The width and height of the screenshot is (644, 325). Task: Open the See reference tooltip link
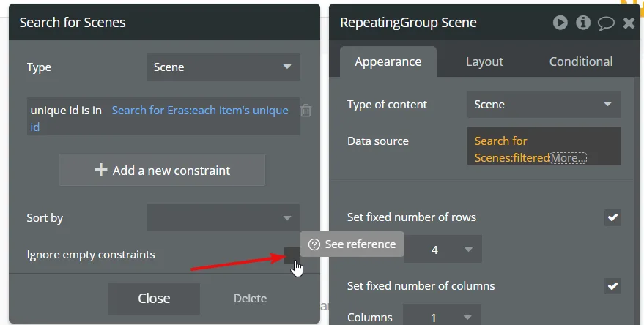click(x=352, y=244)
